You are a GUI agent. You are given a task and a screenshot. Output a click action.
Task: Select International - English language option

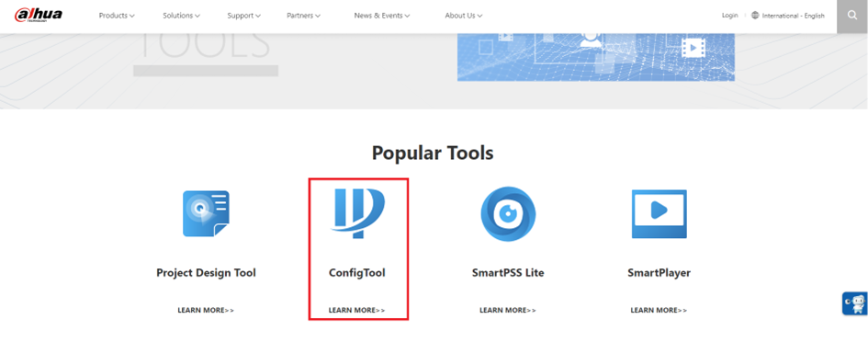(794, 16)
